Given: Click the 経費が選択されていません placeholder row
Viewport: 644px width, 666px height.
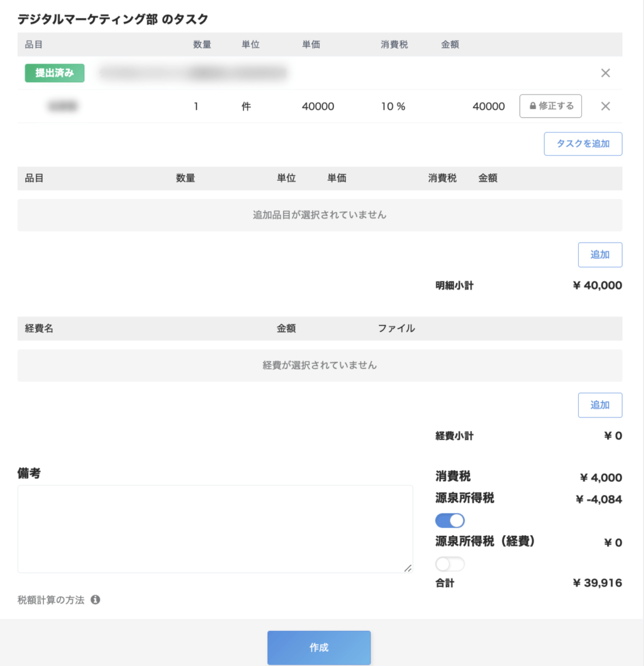Looking at the screenshot, I should coord(320,366).
